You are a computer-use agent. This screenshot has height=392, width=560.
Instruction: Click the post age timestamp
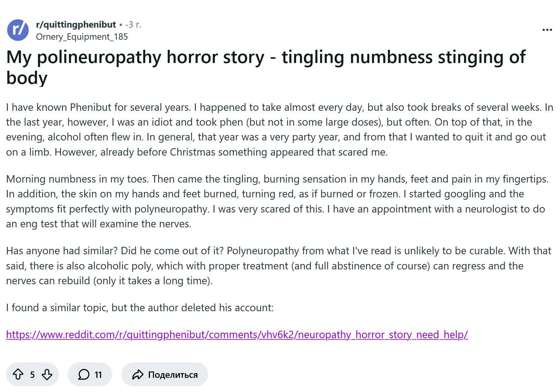133,25
